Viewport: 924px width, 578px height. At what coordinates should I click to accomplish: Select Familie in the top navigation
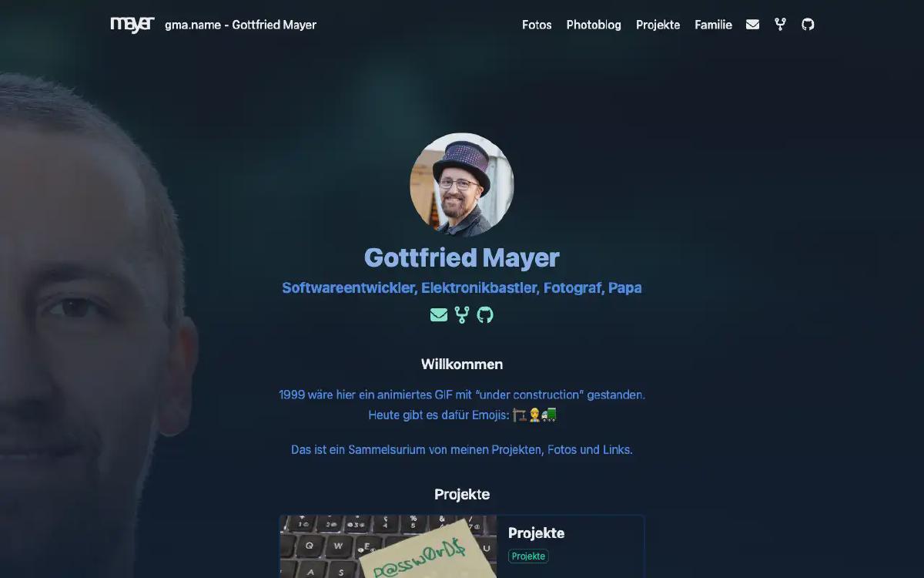tap(713, 25)
